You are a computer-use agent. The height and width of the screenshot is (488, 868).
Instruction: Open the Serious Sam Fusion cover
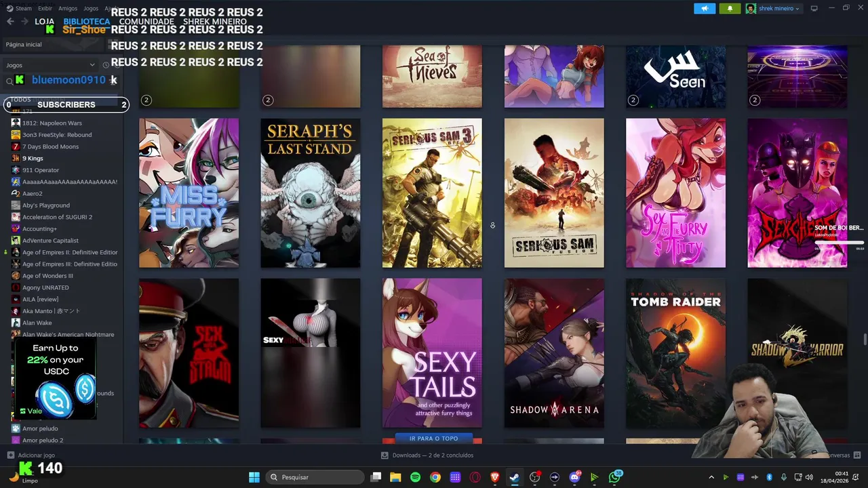pyautogui.click(x=554, y=193)
